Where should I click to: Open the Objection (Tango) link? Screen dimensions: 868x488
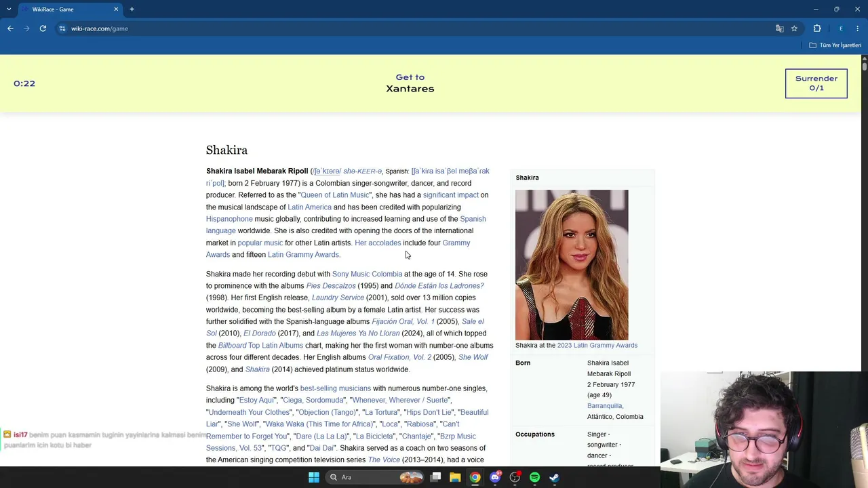(x=328, y=412)
